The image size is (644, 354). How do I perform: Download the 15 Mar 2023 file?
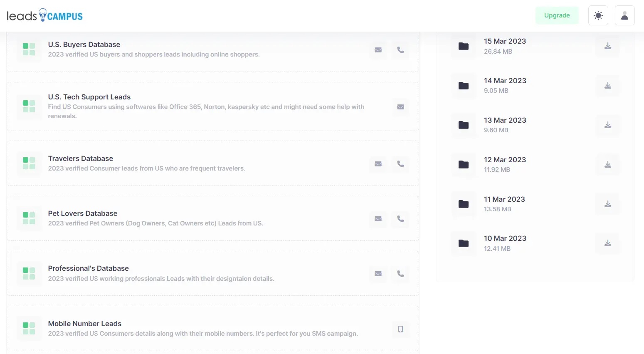[607, 46]
